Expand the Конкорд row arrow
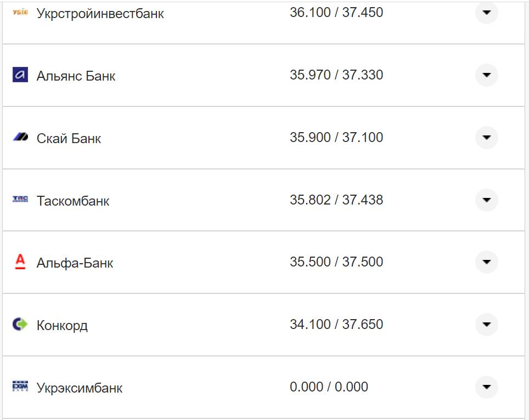 point(486,325)
